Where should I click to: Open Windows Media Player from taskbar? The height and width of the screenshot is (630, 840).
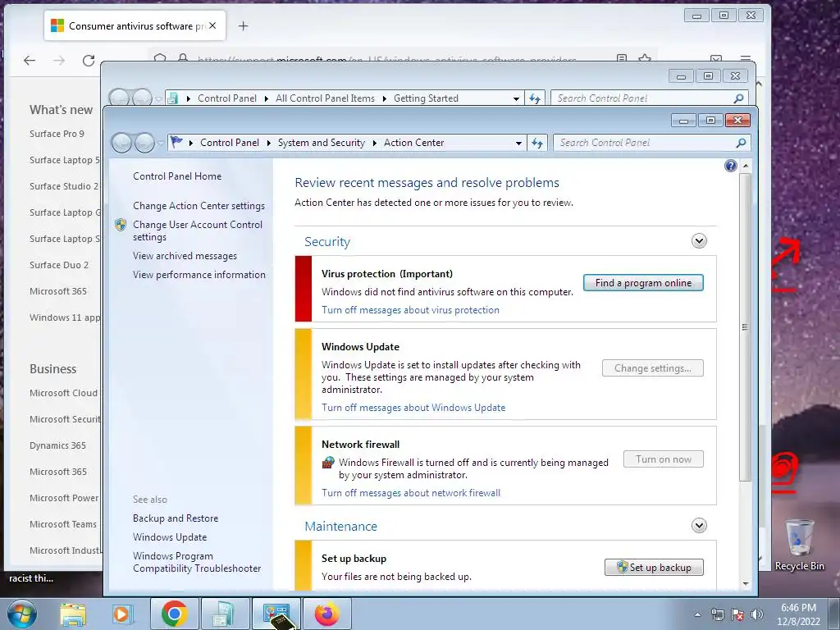(121, 614)
